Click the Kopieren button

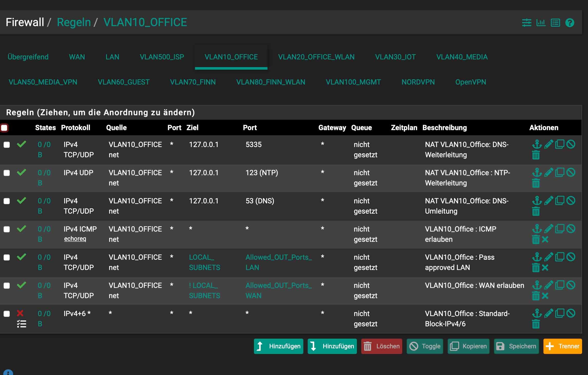coord(468,346)
